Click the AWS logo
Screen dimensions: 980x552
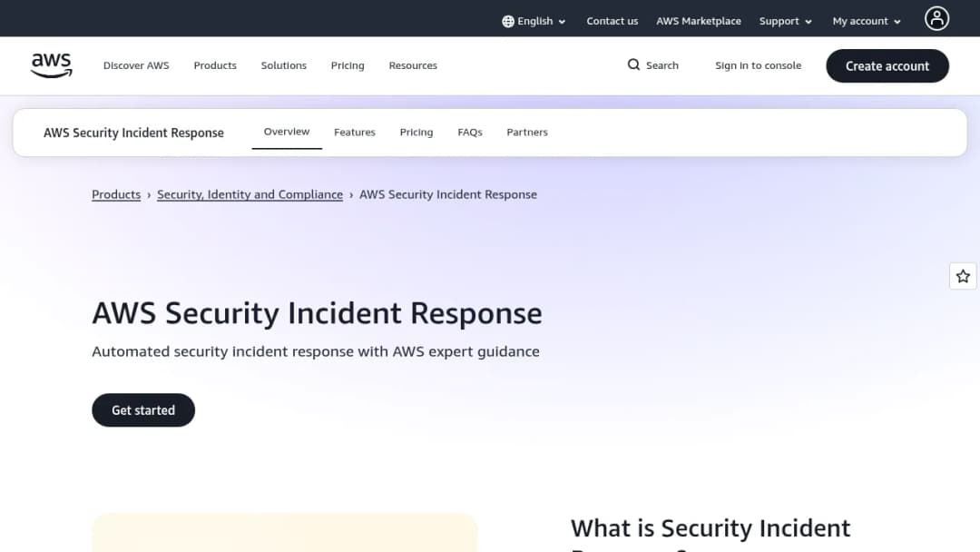point(51,65)
